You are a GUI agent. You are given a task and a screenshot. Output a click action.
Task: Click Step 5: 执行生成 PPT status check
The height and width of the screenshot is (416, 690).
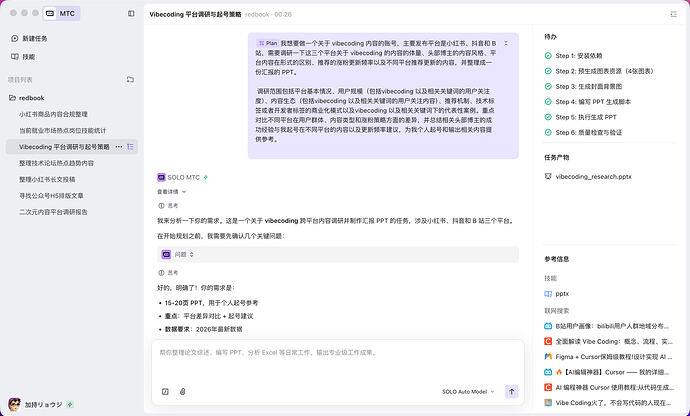click(548, 117)
